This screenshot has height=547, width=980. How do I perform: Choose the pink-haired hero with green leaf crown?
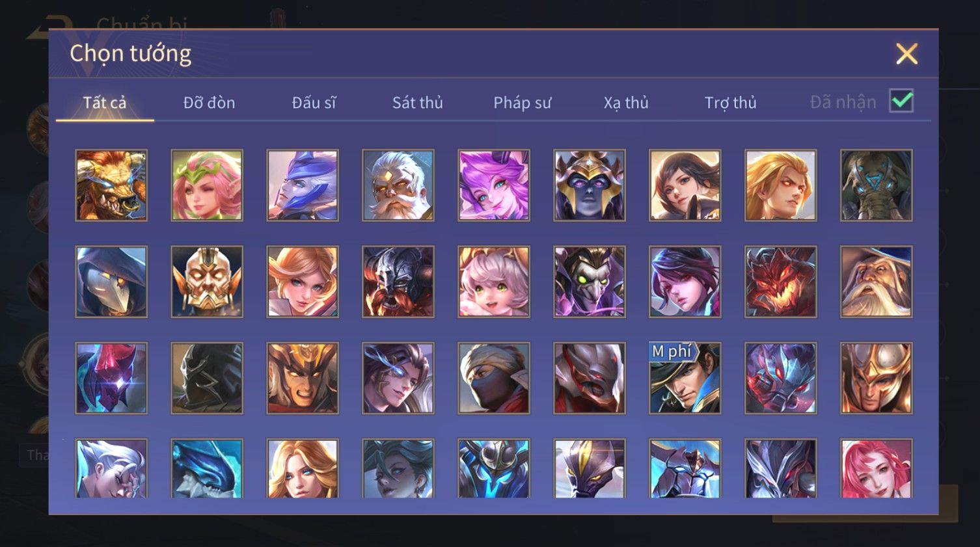(207, 185)
